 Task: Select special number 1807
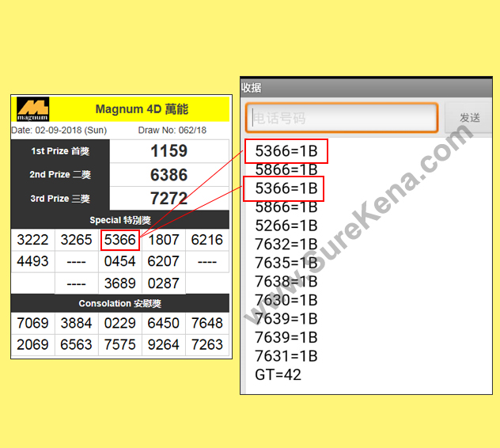(164, 240)
